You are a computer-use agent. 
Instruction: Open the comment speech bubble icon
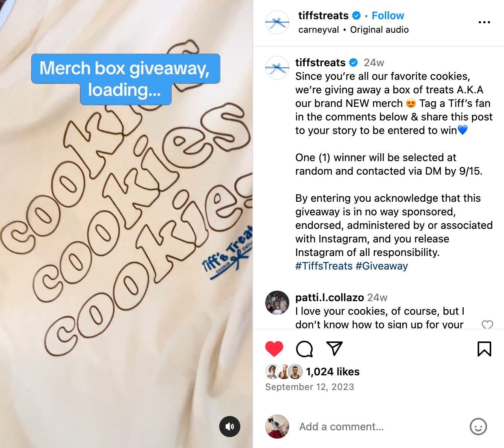[x=304, y=349]
